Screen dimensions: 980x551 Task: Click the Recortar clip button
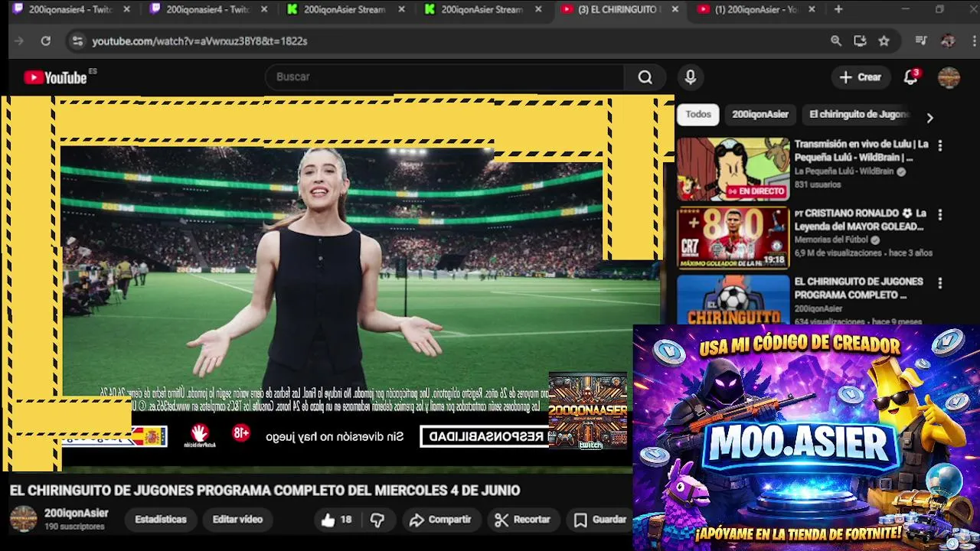click(x=522, y=520)
